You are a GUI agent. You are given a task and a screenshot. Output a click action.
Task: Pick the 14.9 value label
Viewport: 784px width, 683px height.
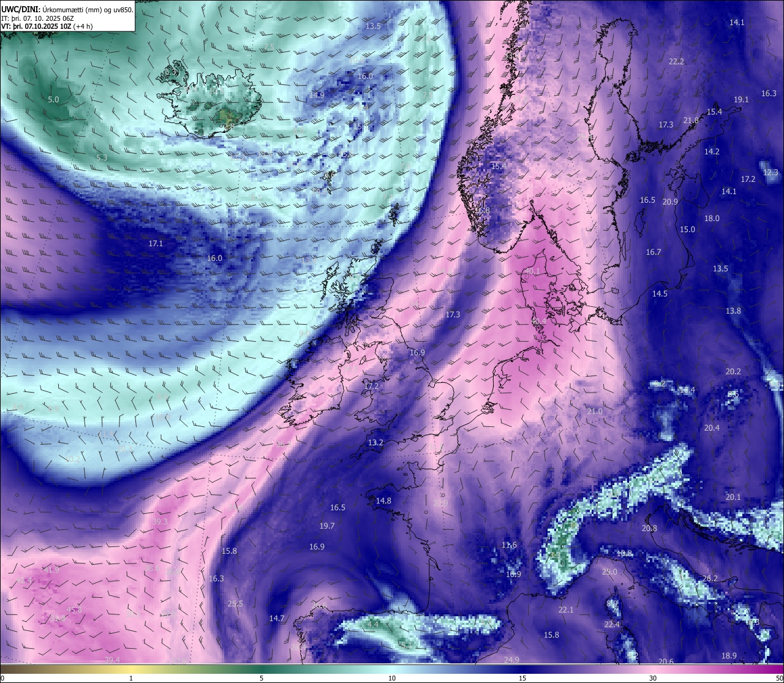317,95
